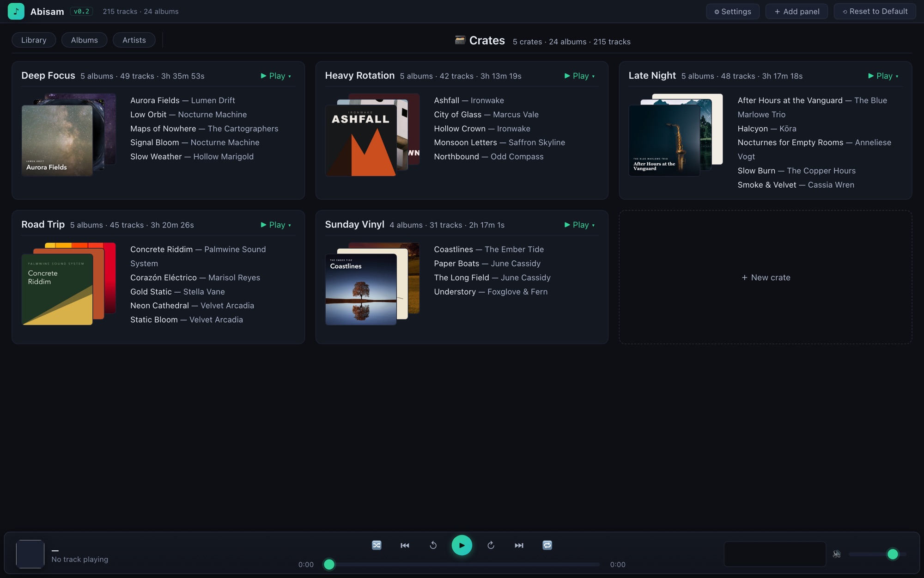Mute audio with the speaker icon

click(837, 553)
